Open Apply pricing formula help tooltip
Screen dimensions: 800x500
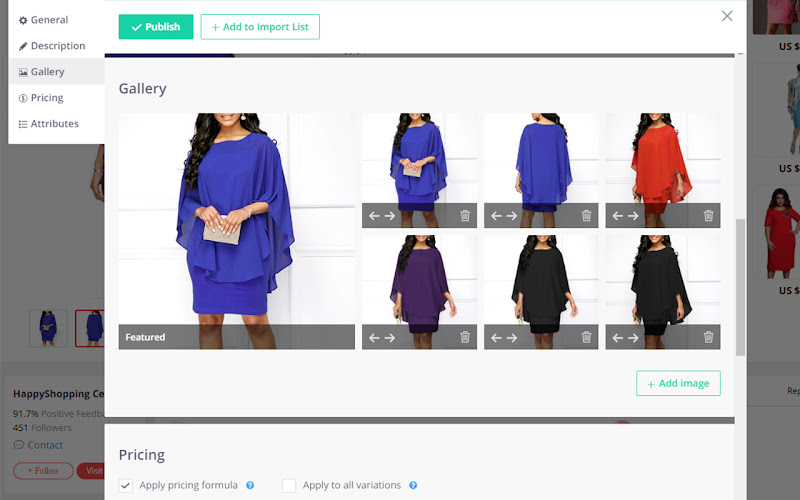(250, 485)
